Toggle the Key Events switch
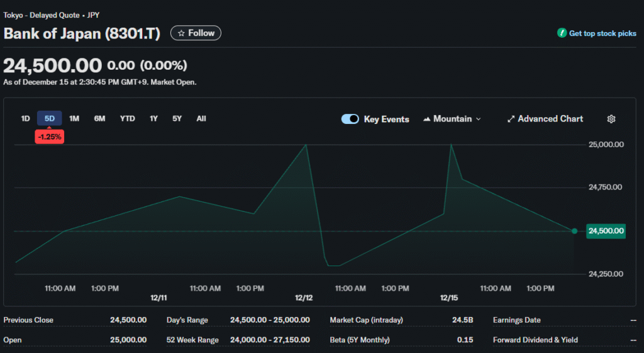The image size is (644, 353). point(350,119)
